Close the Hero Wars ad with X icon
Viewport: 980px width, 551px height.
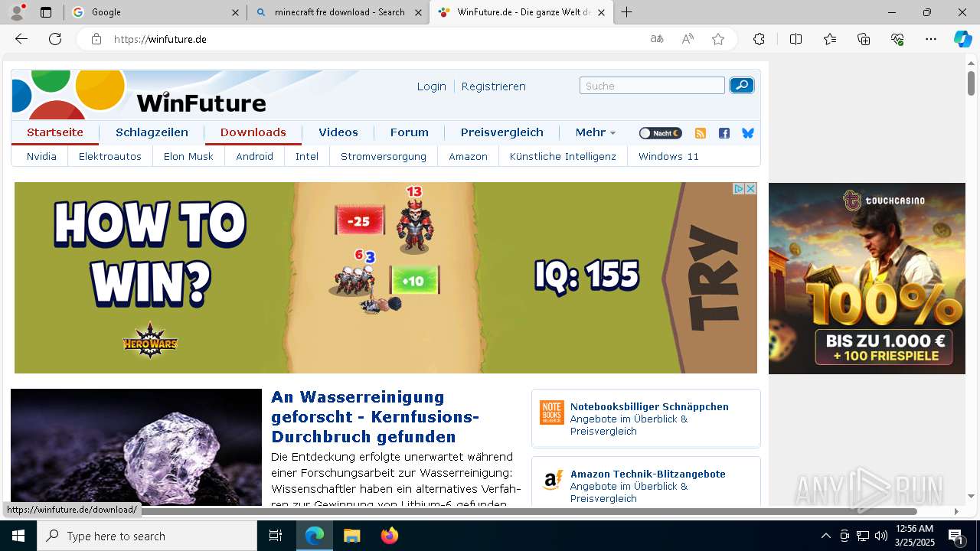click(751, 188)
